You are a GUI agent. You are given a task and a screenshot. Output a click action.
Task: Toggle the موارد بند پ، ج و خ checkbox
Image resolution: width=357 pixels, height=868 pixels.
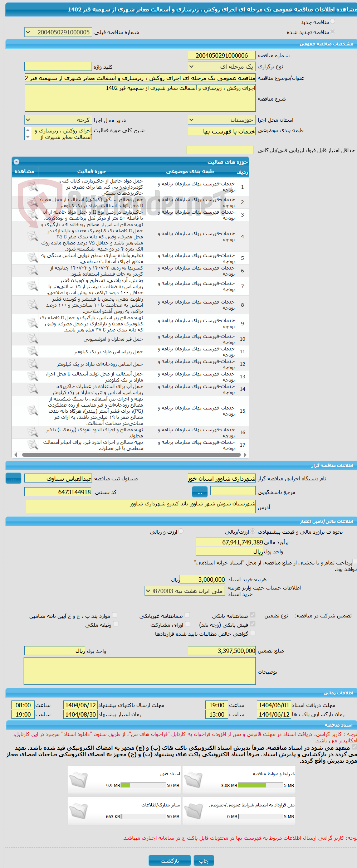115,615
